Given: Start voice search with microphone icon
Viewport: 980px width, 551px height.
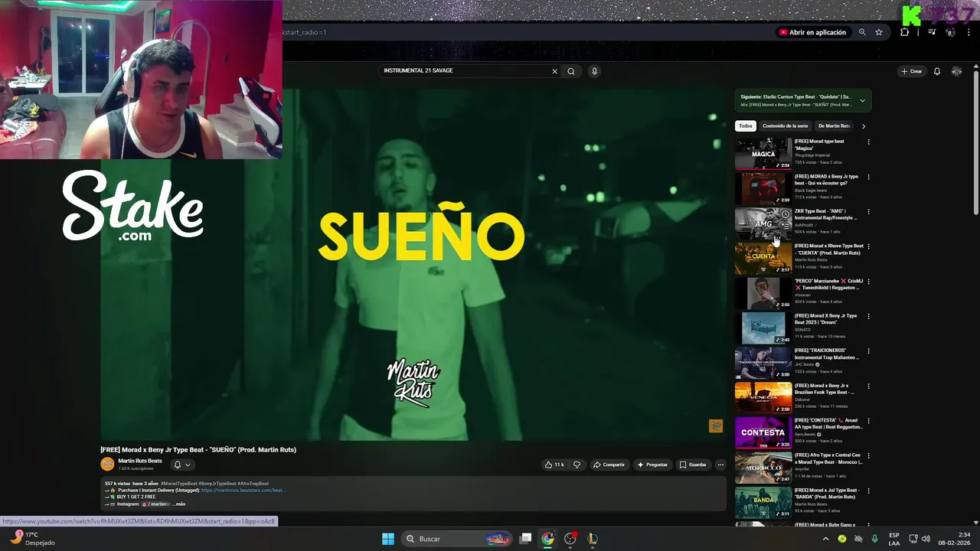Looking at the screenshot, I should pyautogui.click(x=594, y=71).
